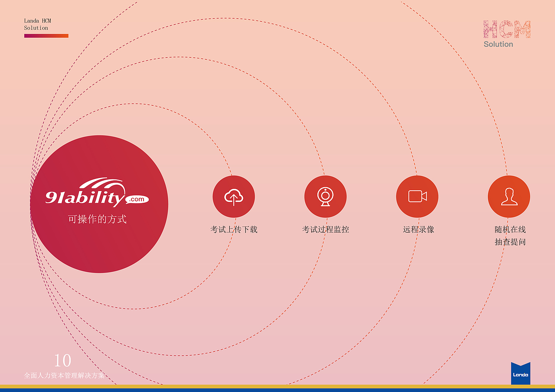Select the 抽查提问 text line
This screenshot has width=555, height=392.
pos(510,242)
